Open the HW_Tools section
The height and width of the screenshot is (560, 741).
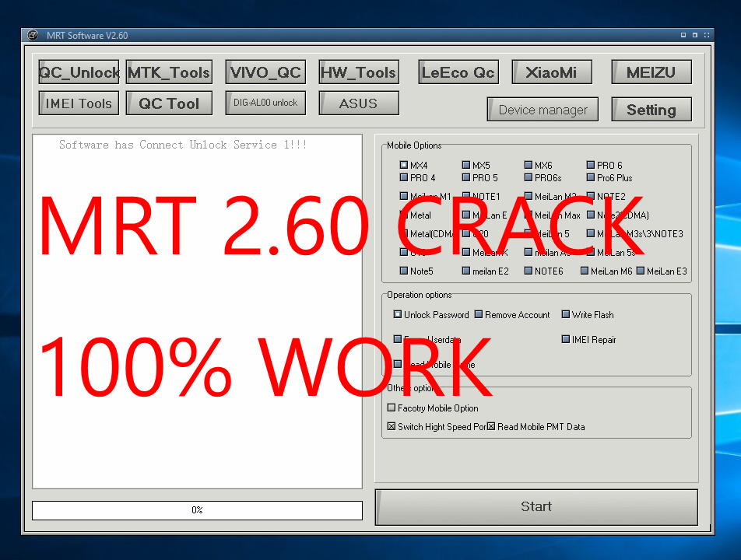(x=359, y=72)
